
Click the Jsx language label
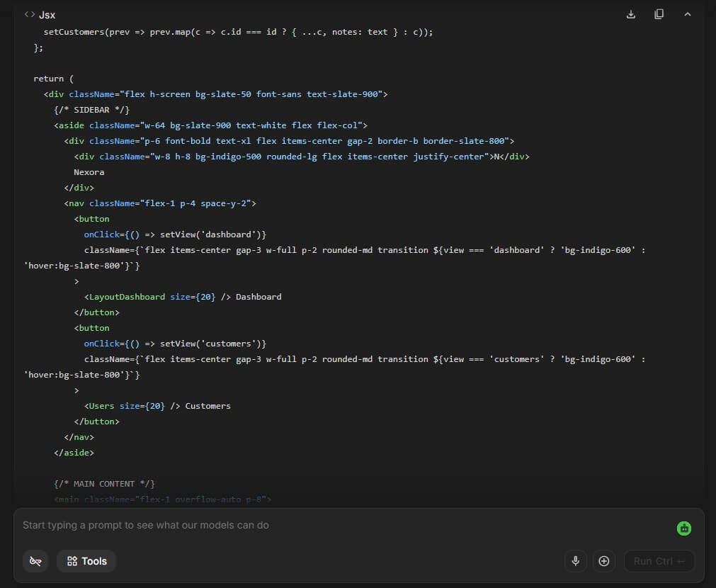(x=47, y=15)
